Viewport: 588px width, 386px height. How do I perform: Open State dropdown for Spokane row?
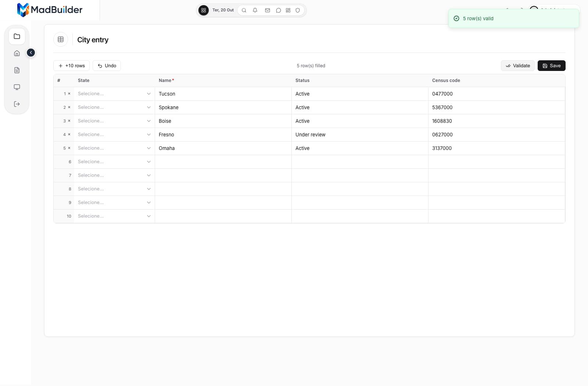pos(114,107)
